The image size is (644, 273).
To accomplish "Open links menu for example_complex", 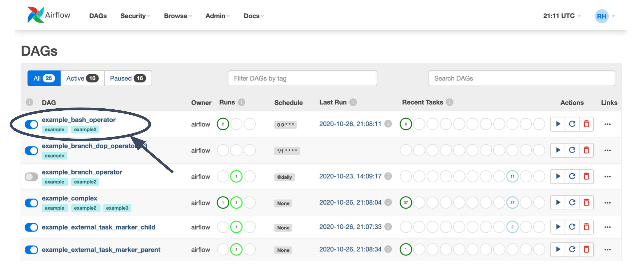I will (608, 203).
